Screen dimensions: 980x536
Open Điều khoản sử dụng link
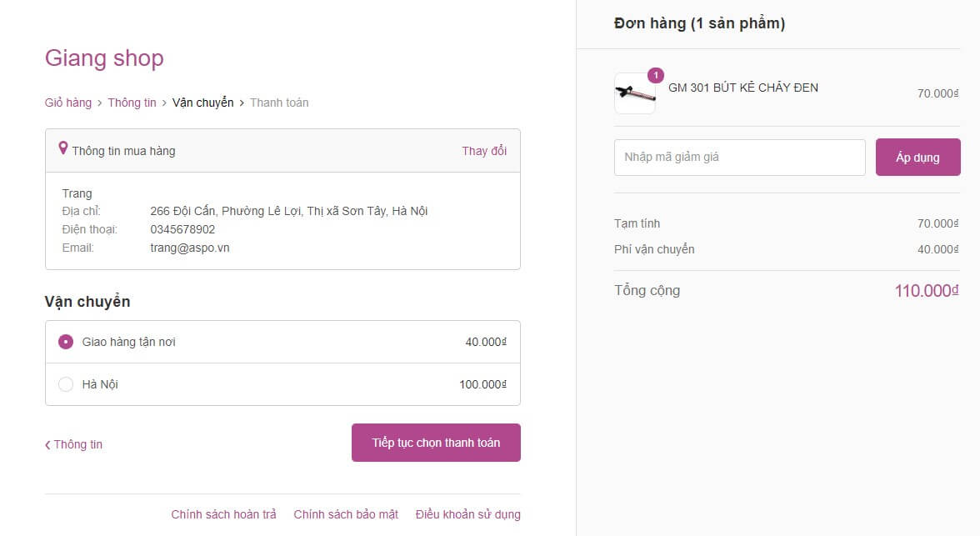tap(467, 514)
